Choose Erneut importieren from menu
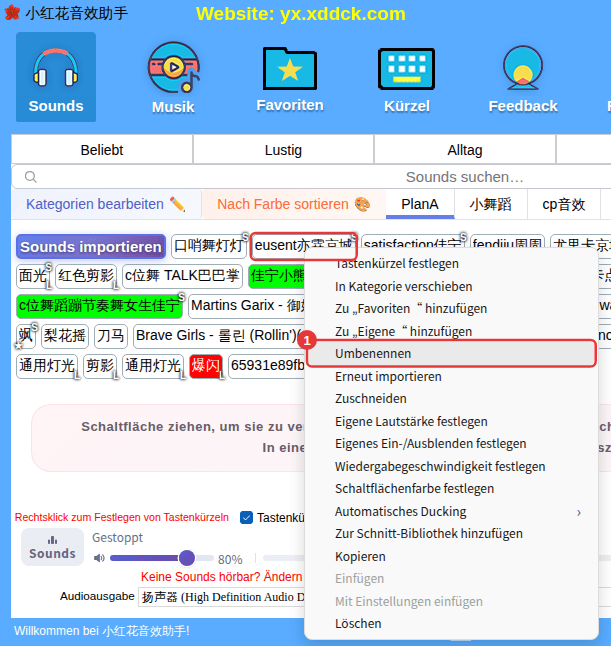This screenshot has height=646, width=611. tap(388, 377)
